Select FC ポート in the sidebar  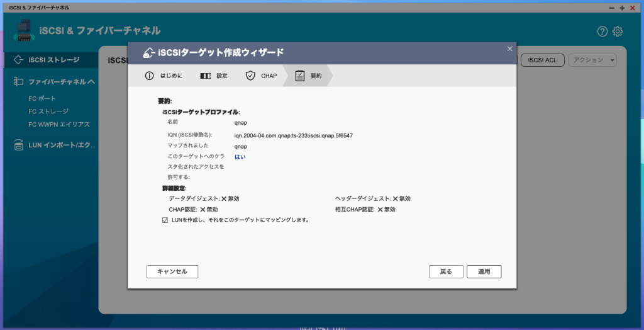(x=42, y=98)
